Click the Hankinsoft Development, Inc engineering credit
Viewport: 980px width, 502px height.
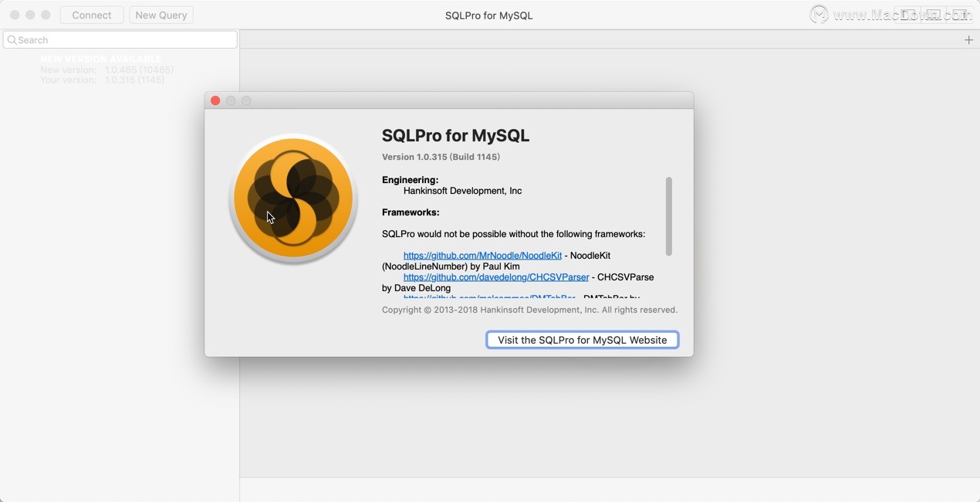[x=462, y=191]
